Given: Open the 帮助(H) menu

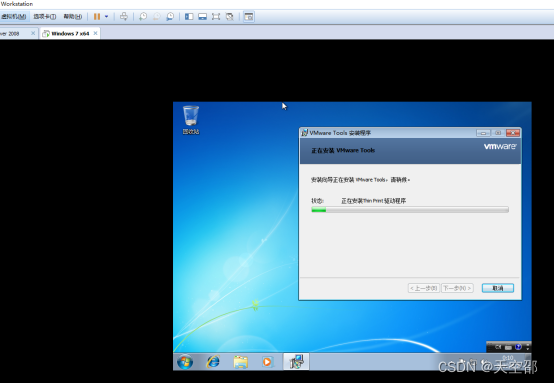Looking at the screenshot, I should pos(72,17).
